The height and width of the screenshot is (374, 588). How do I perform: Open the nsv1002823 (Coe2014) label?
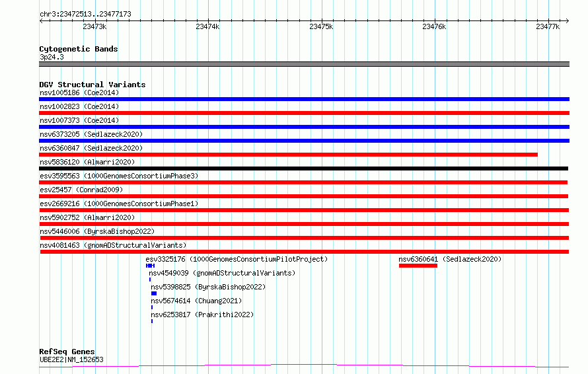[79, 106]
